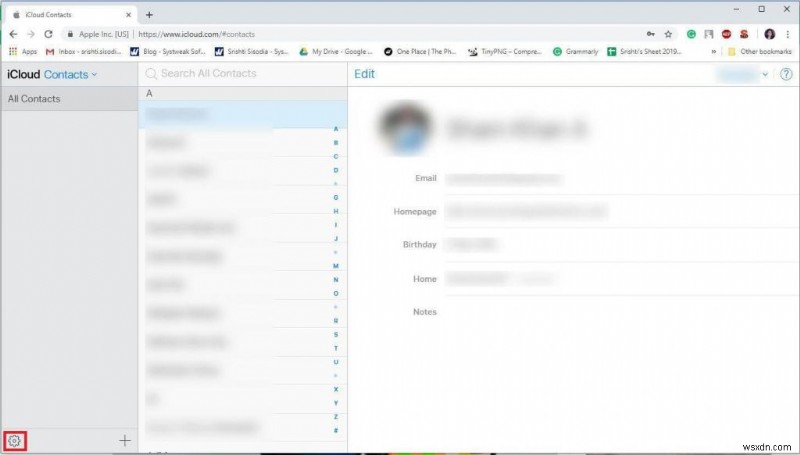Jump to letter A in index
The height and width of the screenshot is (455, 800).
tap(336, 129)
